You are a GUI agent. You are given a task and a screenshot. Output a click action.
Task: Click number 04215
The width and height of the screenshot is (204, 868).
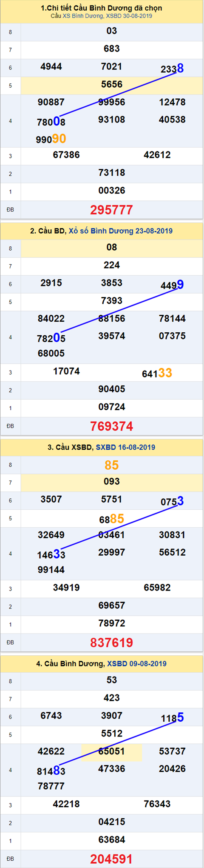coord(112,822)
